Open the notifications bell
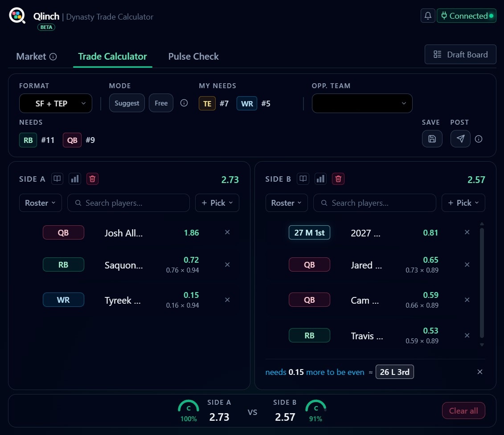The image size is (504, 435). click(428, 16)
